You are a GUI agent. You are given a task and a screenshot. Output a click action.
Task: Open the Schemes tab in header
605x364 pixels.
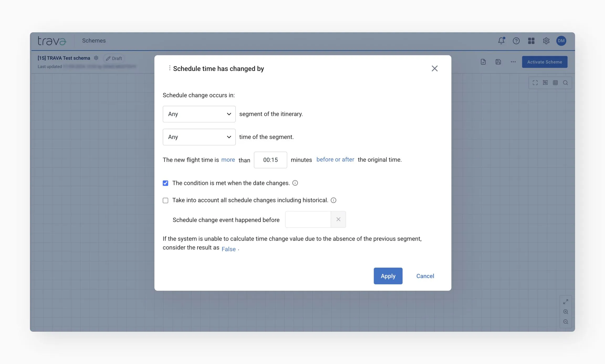[x=94, y=41]
